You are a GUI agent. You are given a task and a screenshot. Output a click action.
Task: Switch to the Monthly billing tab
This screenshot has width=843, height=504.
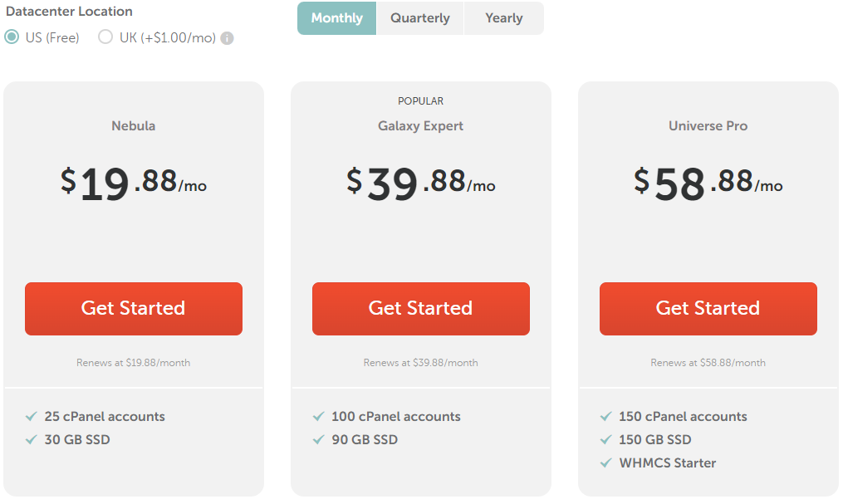pyautogui.click(x=337, y=18)
